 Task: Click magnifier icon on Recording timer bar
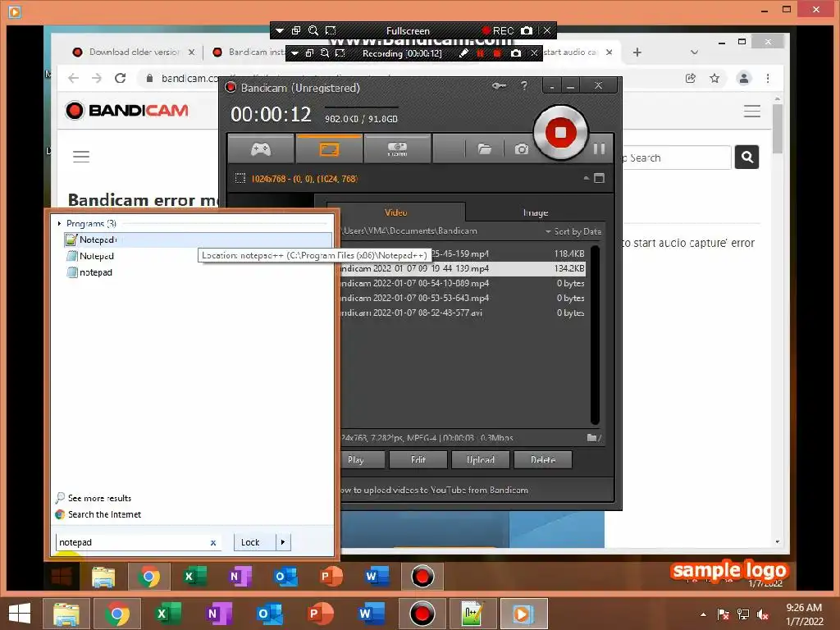pyautogui.click(x=325, y=53)
